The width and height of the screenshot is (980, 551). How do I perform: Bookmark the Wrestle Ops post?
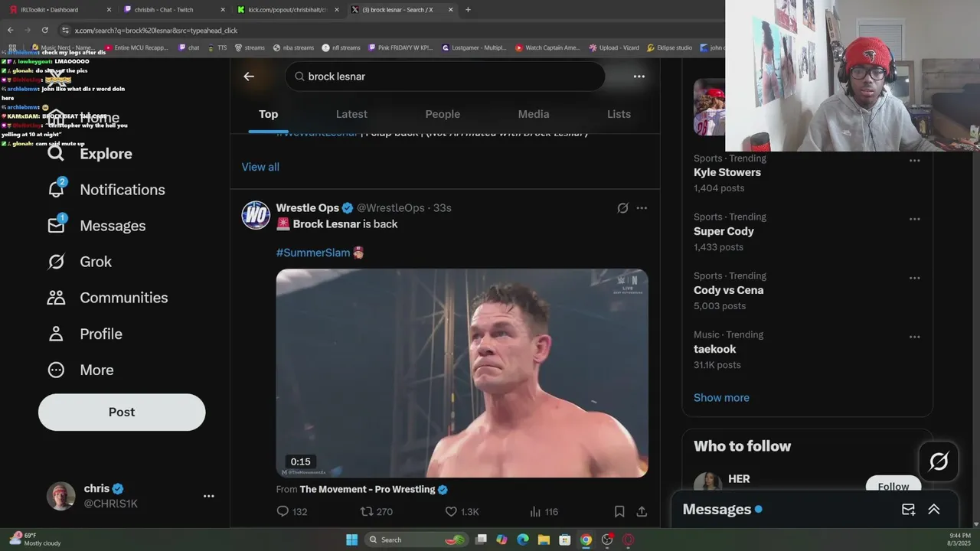point(619,511)
